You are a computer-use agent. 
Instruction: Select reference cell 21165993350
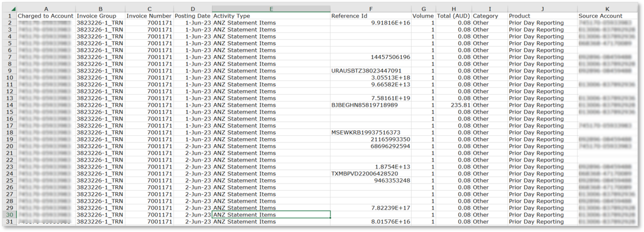pos(371,139)
